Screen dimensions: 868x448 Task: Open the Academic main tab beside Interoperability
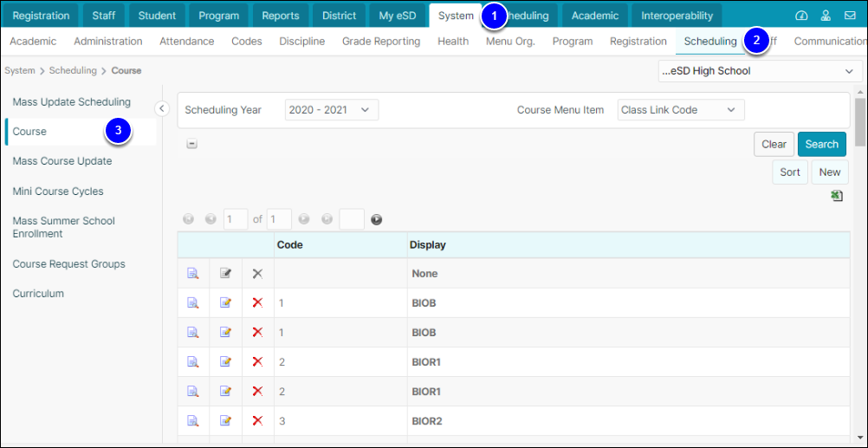coord(594,16)
